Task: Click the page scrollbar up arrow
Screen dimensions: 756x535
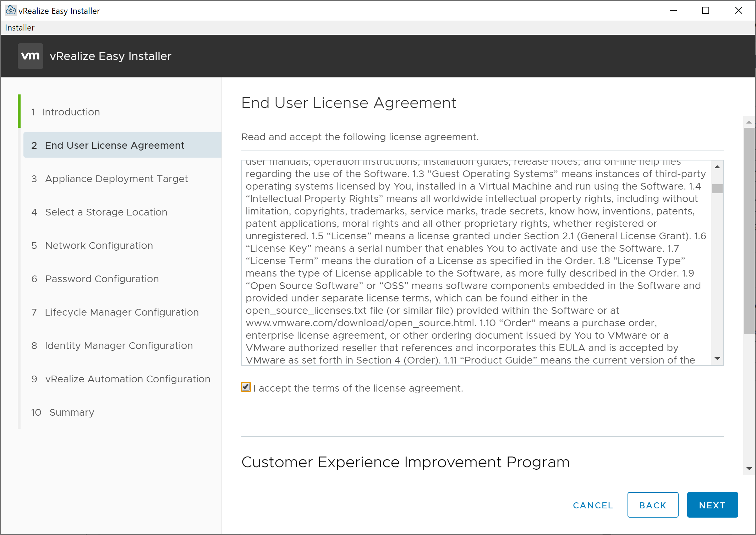Action: tap(749, 122)
